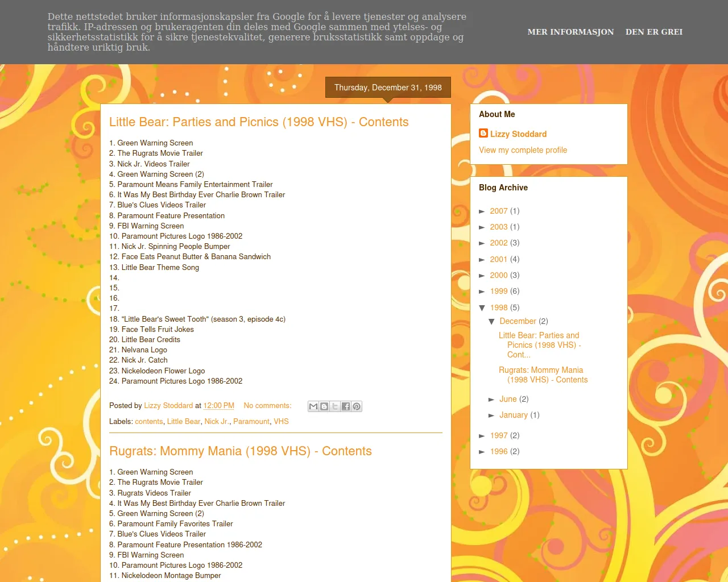Viewport: 728px width, 582px height.
Task: Share post to Twitter icon
Action: [335, 406]
